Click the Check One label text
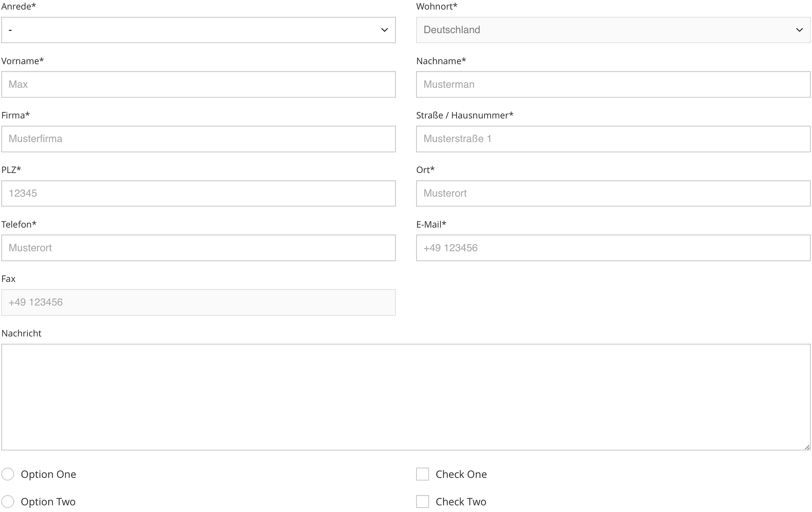 [x=461, y=474]
